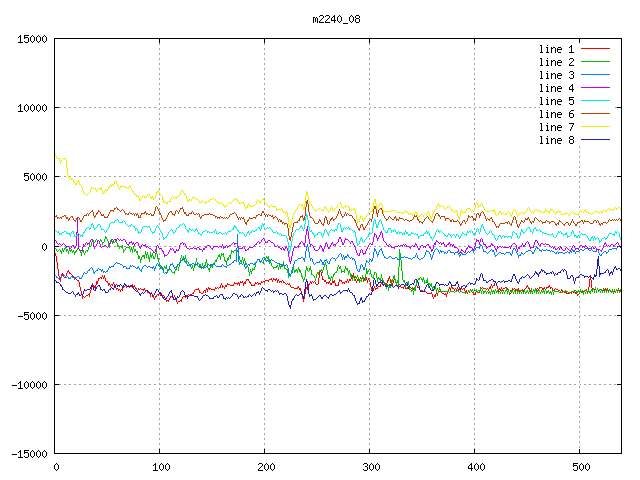This screenshot has width=640, height=480.
Task: Click the 15000 label on the y-axis
Action: pos(32,39)
